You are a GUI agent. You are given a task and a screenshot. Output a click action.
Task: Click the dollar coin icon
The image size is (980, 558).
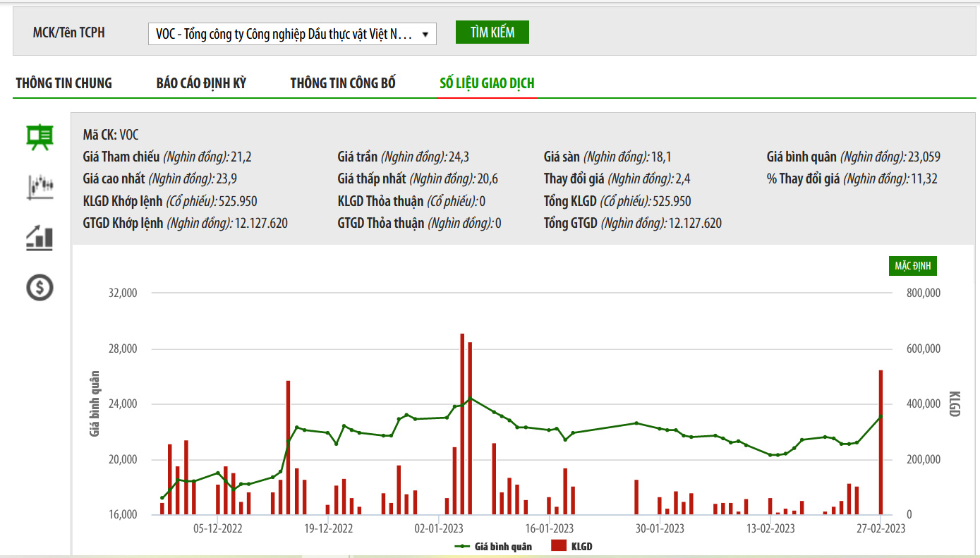[x=40, y=287]
